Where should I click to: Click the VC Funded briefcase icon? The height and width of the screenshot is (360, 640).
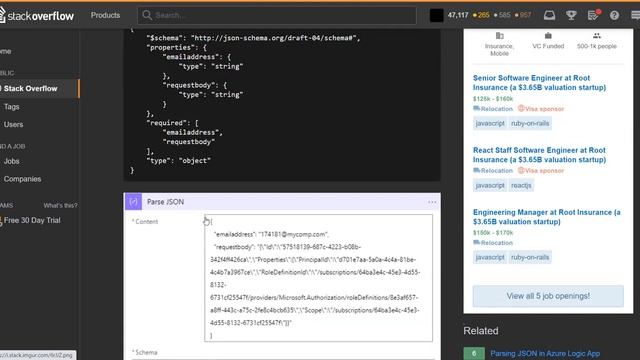click(548, 36)
